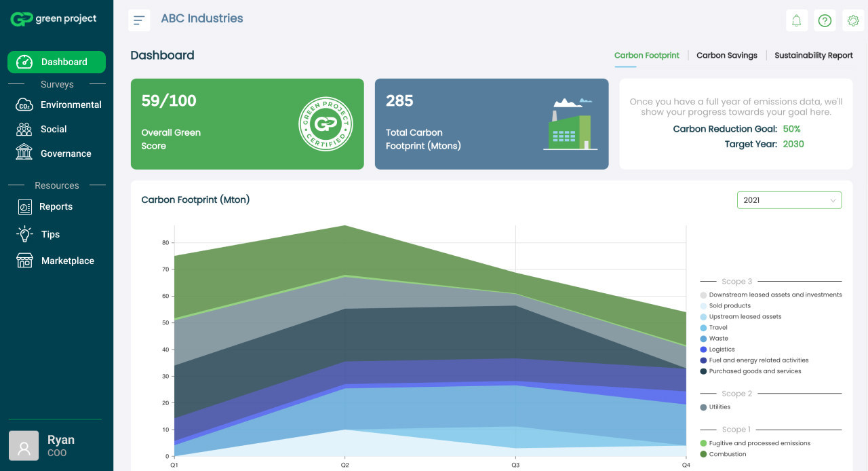The image size is (868, 471).
Task: Click Ryan's user profile avatar
Action: (x=24, y=446)
